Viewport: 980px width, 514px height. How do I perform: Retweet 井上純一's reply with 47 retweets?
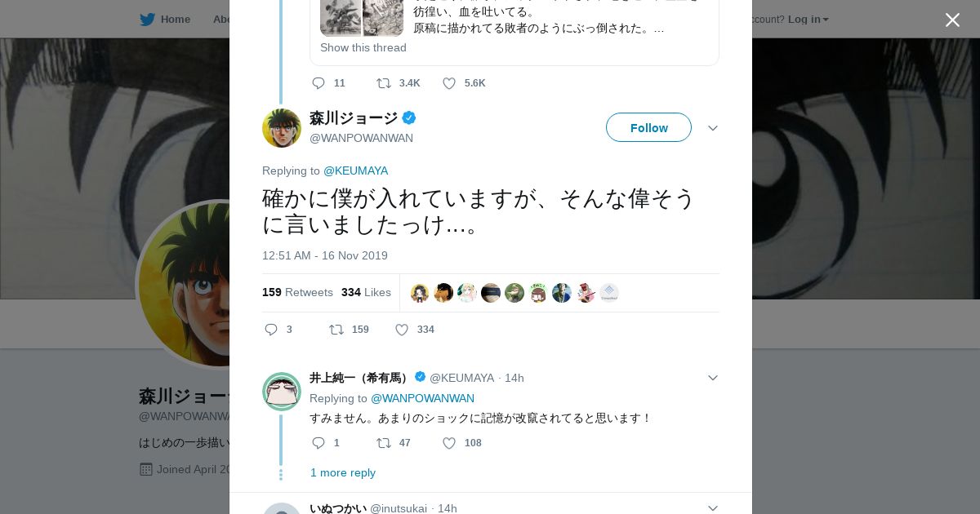[x=383, y=443]
